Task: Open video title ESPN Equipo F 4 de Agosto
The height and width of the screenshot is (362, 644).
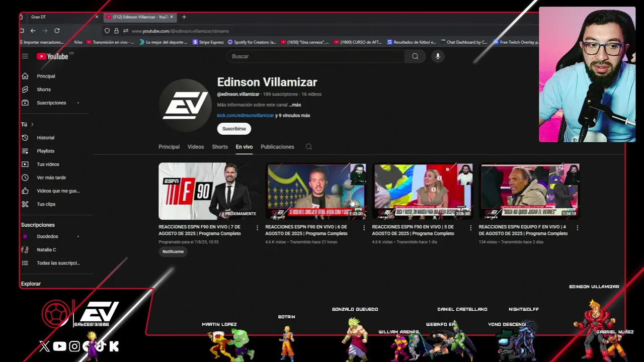Action: 524,230
